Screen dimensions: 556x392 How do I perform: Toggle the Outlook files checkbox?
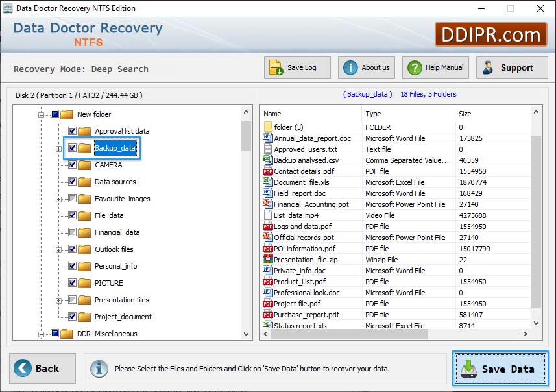point(72,249)
